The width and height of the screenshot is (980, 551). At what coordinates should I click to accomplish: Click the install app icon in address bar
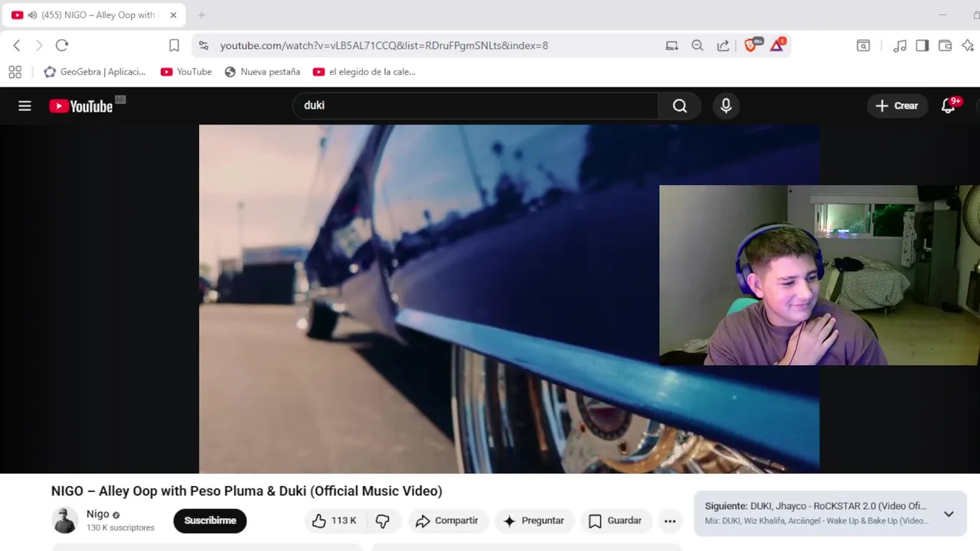tap(671, 45)
